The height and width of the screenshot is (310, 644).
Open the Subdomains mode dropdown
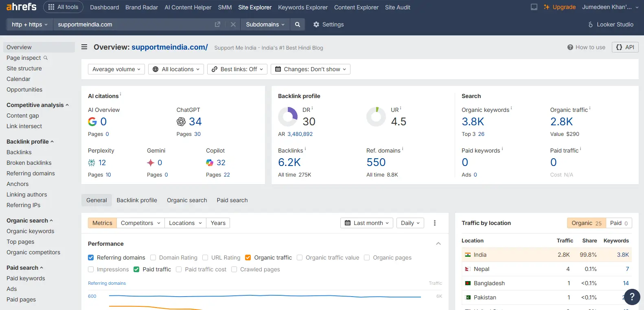coord(265,24)
